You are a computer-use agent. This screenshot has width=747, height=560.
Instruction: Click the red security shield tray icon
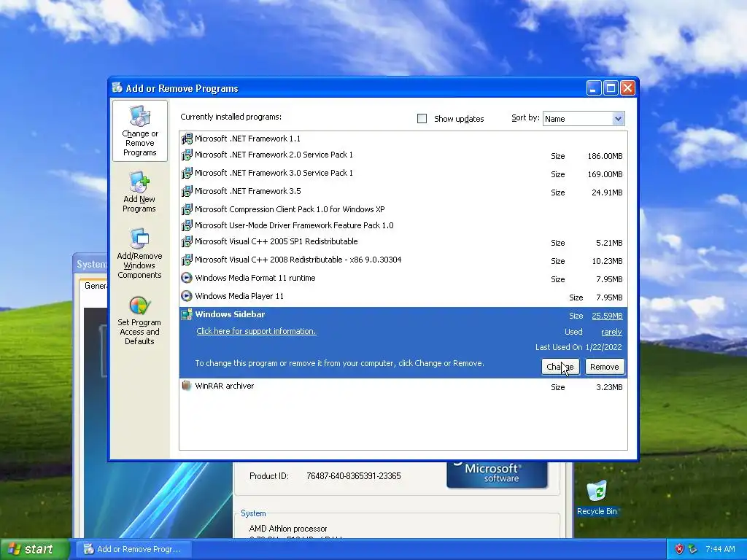pos(679,549)
